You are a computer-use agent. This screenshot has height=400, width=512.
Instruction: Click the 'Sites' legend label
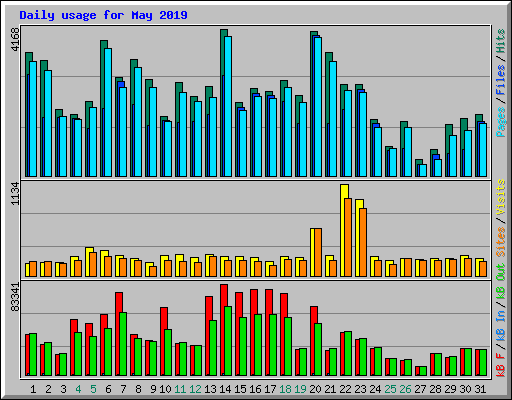point(501,242)
